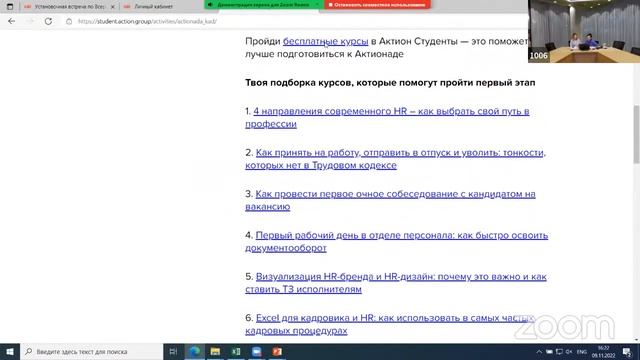Viewport: 640px width, 360px height.
Task: Open Task View on the taskbar
Action: (x=173, y=351)
